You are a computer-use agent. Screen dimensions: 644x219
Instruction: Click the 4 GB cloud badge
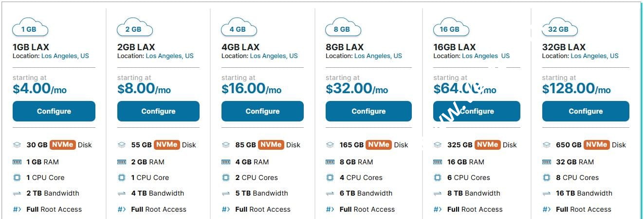pyautogui.click(x=238, y=28)
